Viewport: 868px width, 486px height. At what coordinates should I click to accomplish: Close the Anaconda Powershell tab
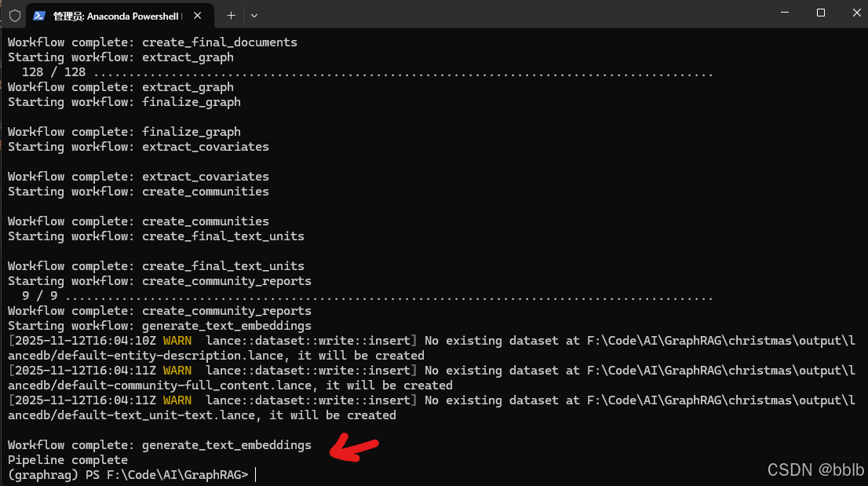pyautogui.click(x=197, y=15)
